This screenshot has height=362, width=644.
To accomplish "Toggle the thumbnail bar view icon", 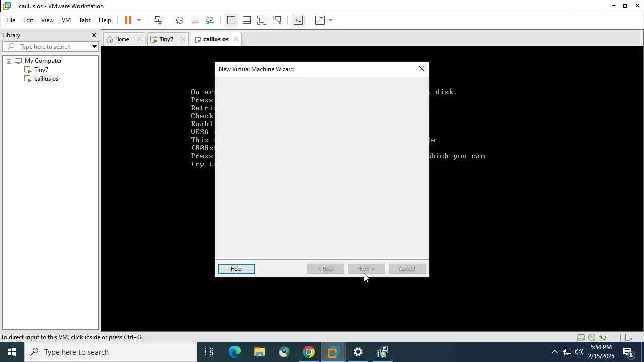I will pyautogui.click(x=247, y=20).
